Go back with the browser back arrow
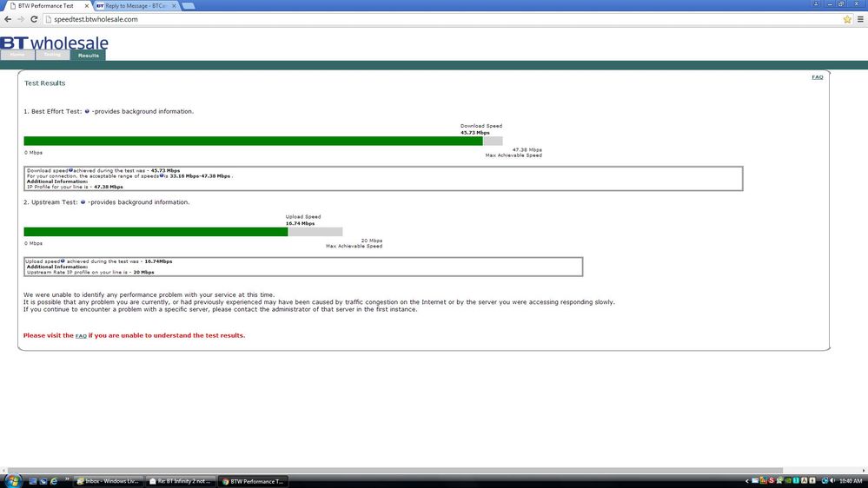 coord(8,19)
